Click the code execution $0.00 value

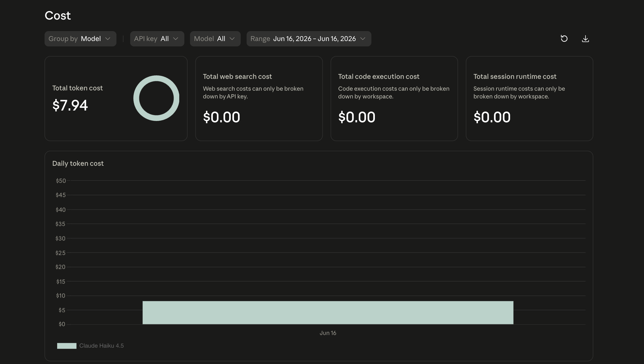point(357,117)
